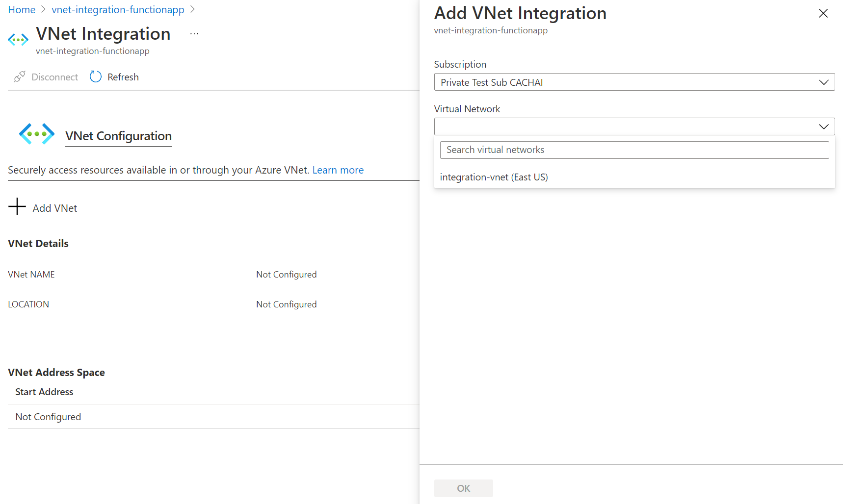Image resolution: width=843 pixels, height=504 pixels.
Task: Click the Disconnect toolbar label
Action: click(54, 77)
